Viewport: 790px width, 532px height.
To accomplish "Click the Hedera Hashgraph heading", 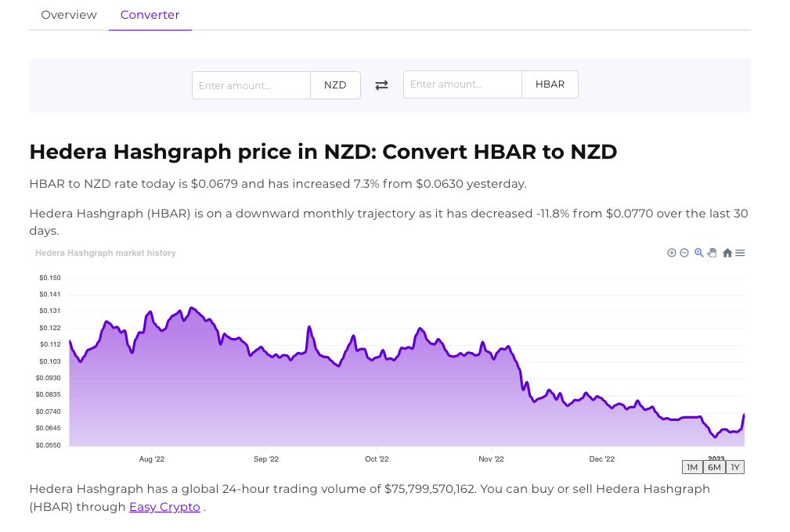I will click(x=322, y=152).
